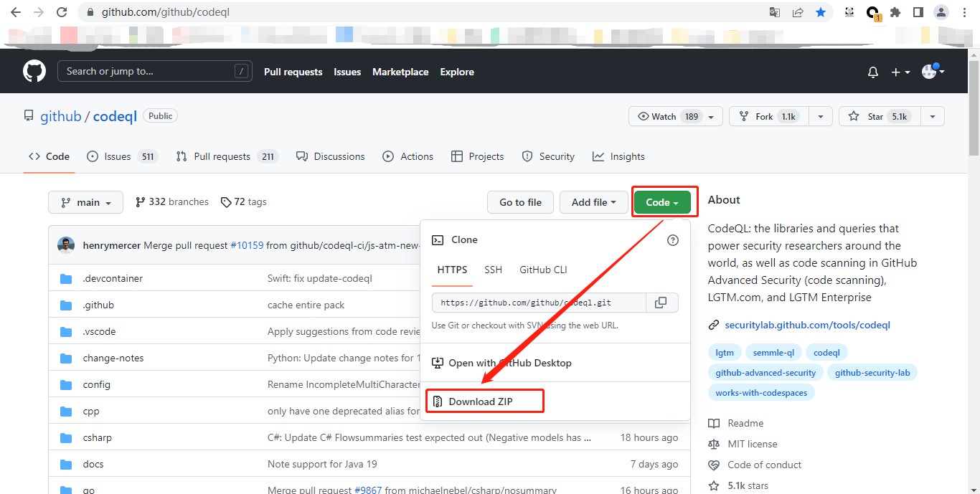Click the Go to file button

(520, 202)
